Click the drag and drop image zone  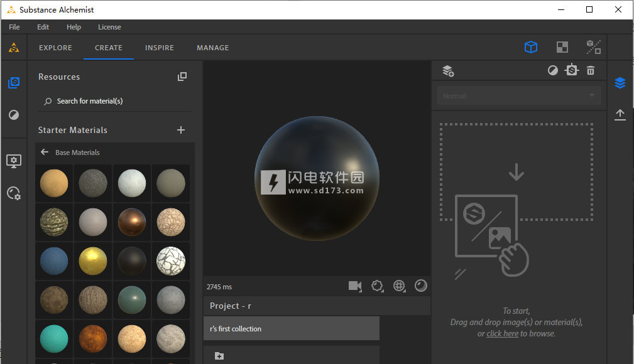click(x=516, y=172)
